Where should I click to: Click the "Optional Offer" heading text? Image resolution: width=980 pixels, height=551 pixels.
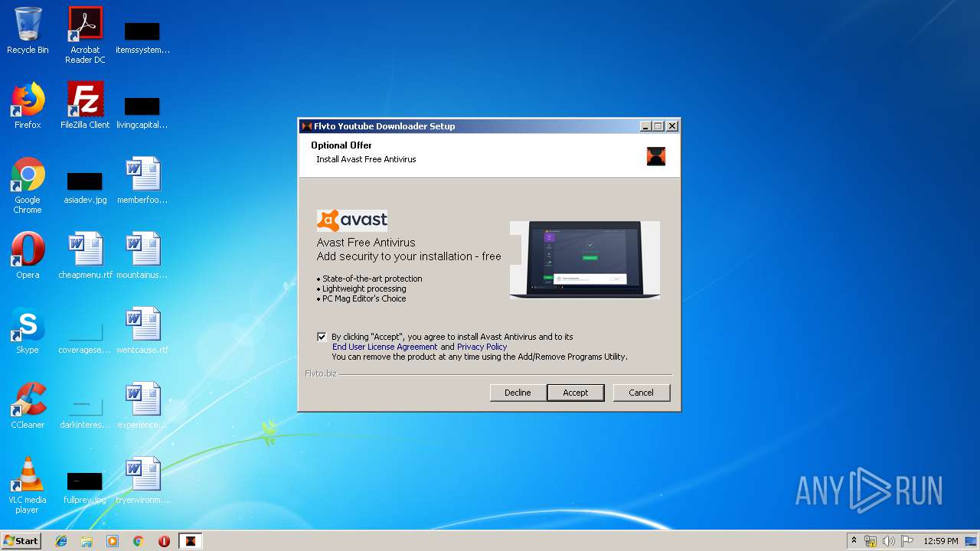pos(341,145)
